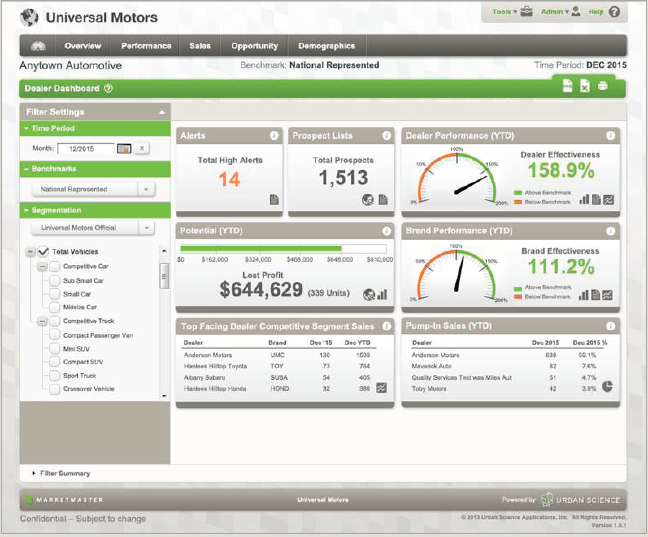
Task: Collapse the Benchmarks section
Action: [26, 169]
